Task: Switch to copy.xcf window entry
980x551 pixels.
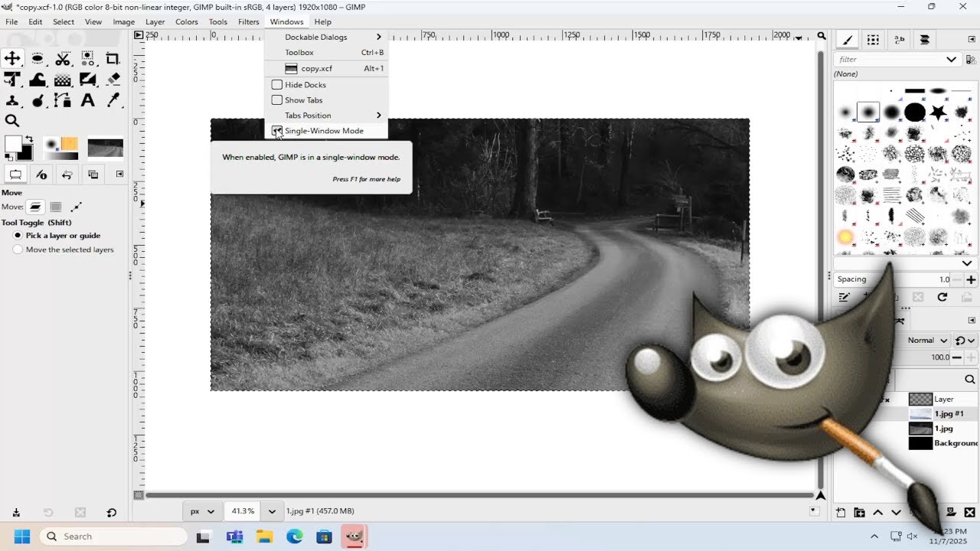Action: click(x=326, y=68)
